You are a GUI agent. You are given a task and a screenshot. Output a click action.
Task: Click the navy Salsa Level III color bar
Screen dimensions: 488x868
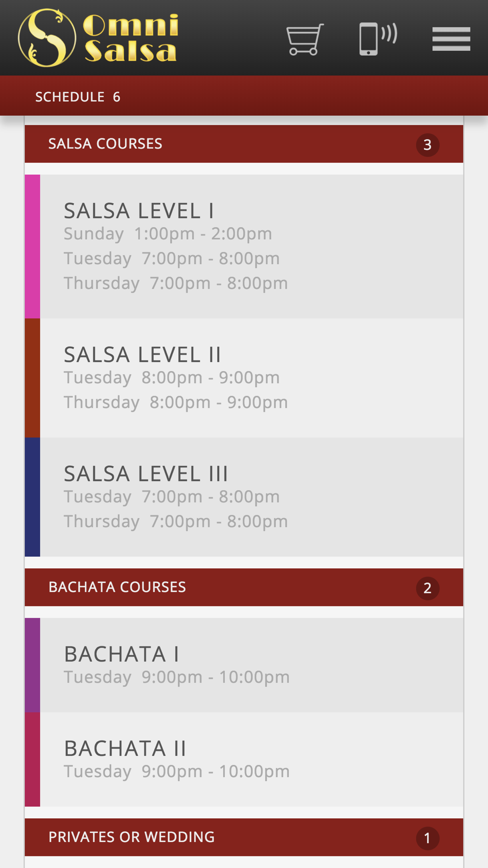click(x=32, y=497)
